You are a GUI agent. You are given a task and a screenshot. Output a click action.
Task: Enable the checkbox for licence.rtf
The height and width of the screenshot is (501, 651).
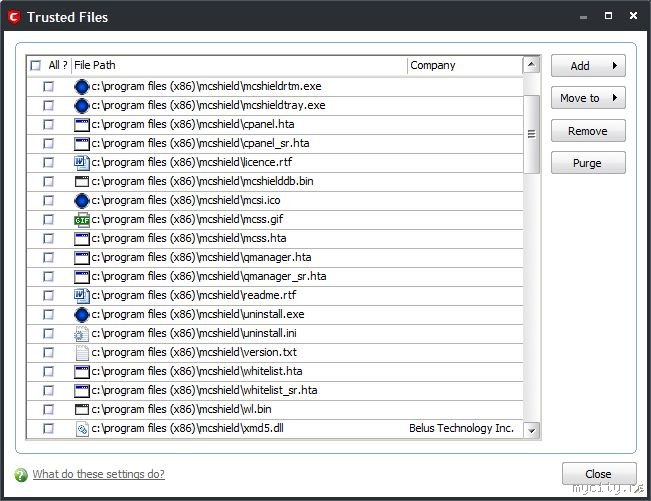[x=49, y=162]
